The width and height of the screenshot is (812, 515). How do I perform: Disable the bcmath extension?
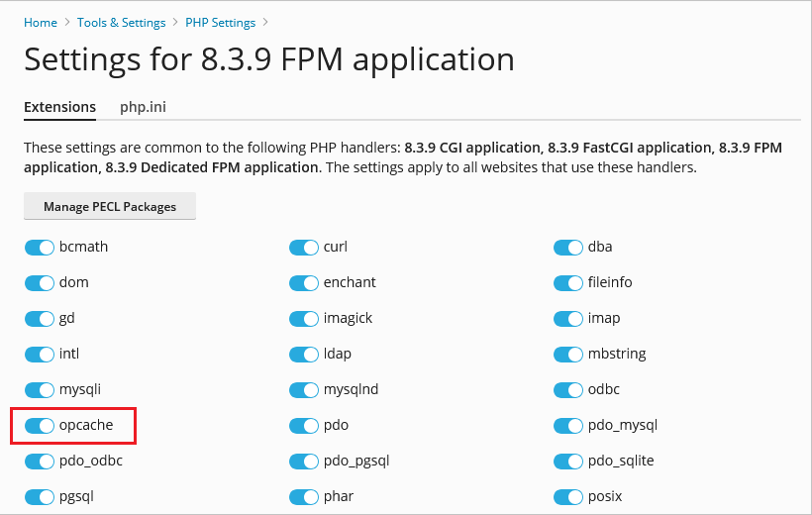coord(40,248)
